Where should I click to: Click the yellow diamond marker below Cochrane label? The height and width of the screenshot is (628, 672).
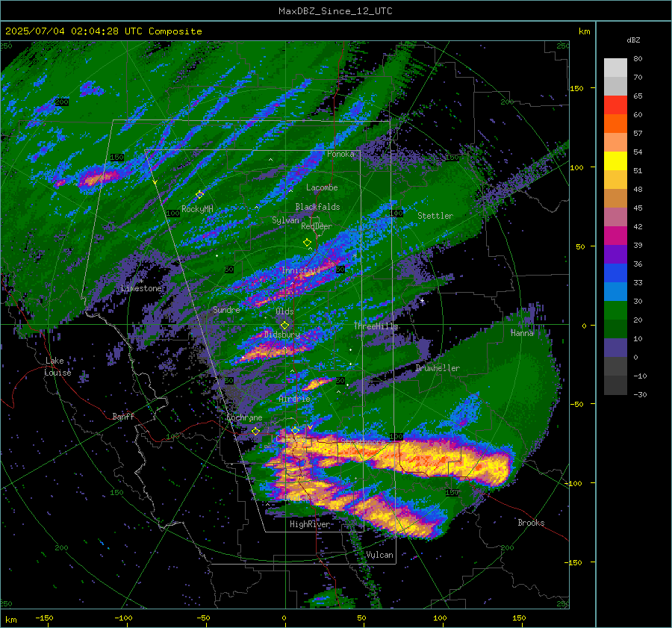(255, 431)
